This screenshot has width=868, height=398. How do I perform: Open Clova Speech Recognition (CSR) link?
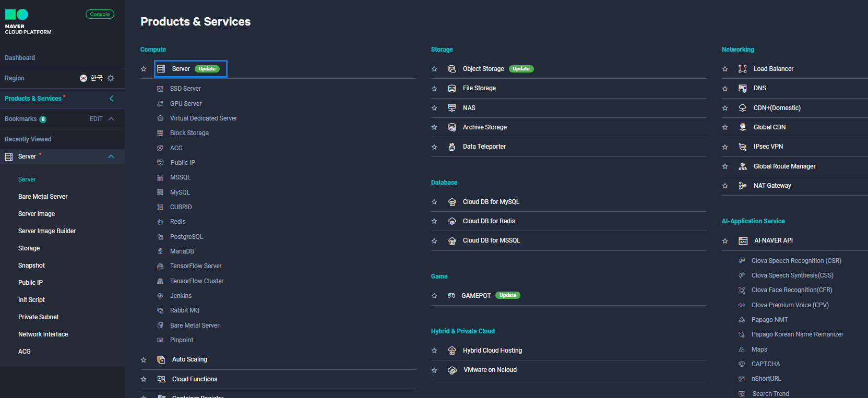(x=796, y=261)
